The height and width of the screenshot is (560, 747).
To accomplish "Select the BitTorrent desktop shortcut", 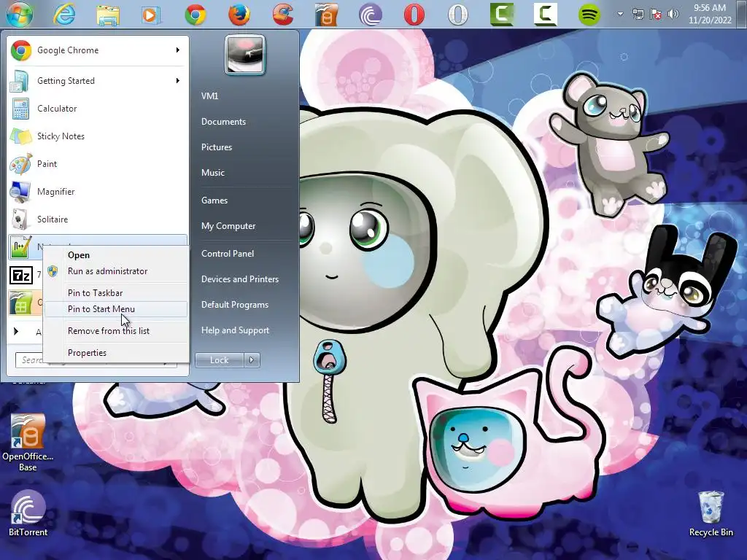I will [28, 513].
